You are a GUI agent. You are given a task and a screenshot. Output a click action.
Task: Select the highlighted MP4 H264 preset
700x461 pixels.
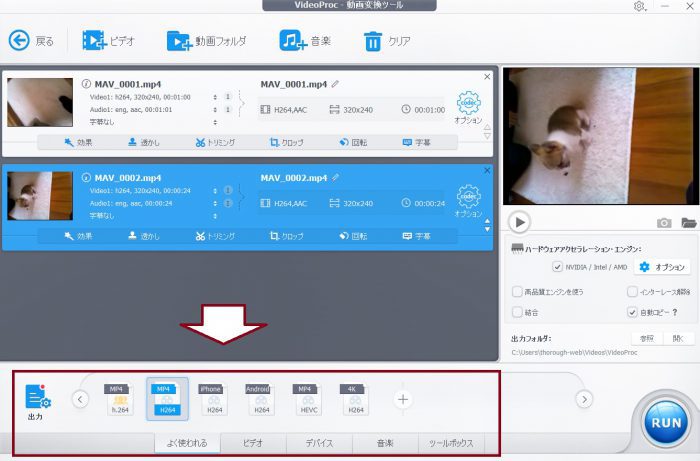coord(167,399)
